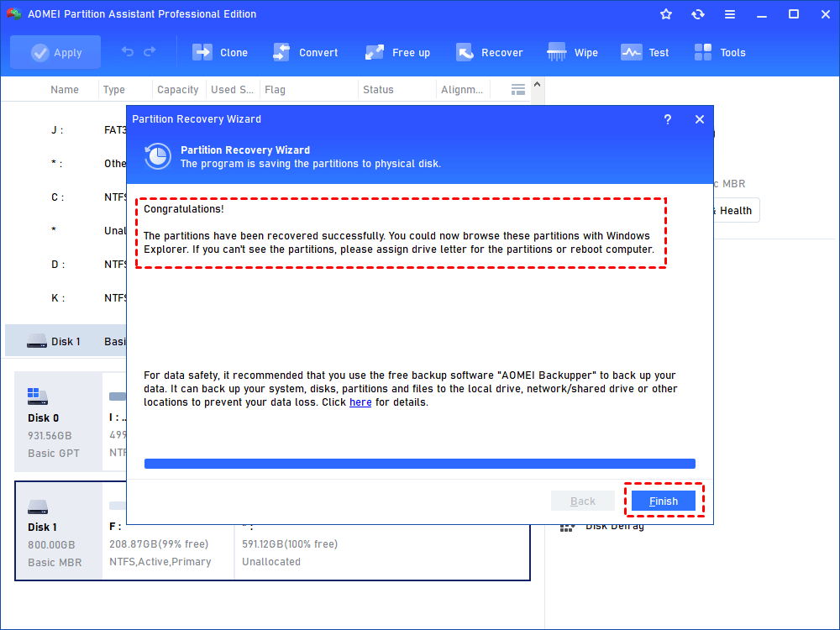Sort by the Type column header
Viewport: 840px width, 630px height.
tap(114, 90)
